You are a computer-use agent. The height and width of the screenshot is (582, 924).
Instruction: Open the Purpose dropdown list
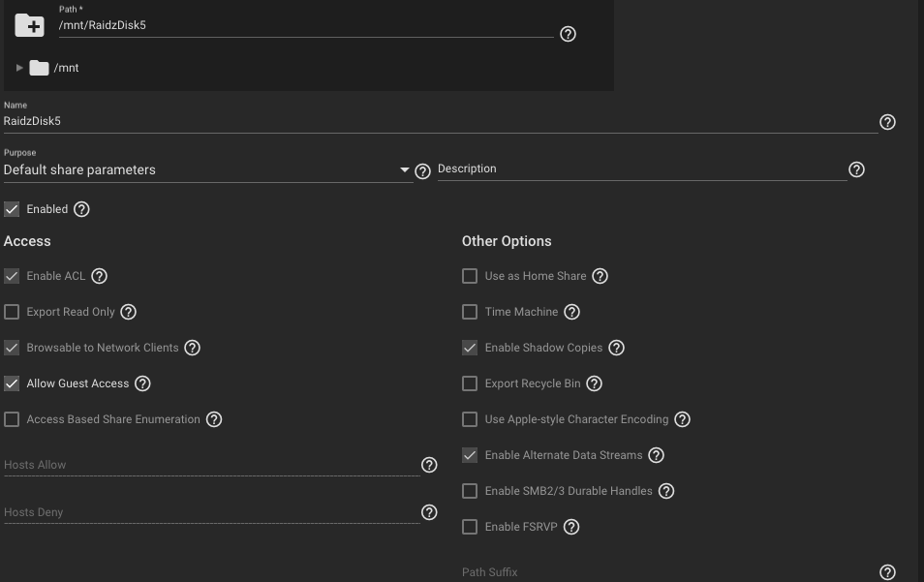click(208, 170)
